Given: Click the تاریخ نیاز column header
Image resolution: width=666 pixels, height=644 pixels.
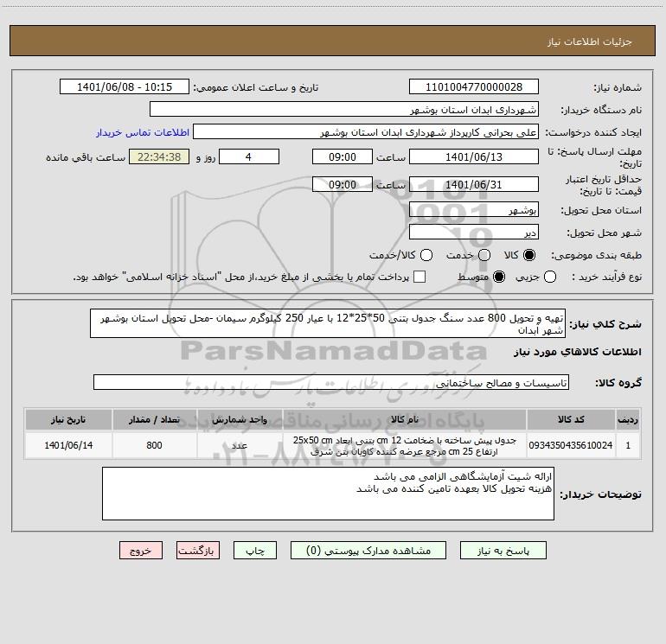Looking at the screenshot, I should [x=68, y=419].
